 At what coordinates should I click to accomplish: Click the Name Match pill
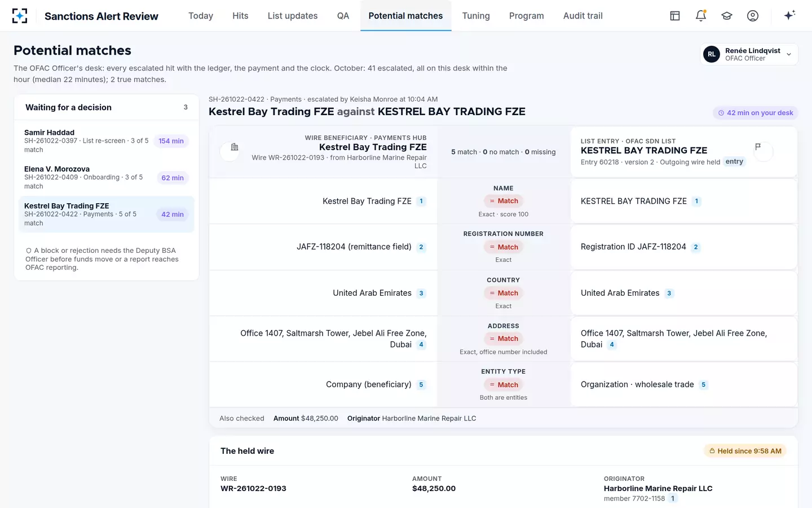pyautogui.click(x=504, y=201)
